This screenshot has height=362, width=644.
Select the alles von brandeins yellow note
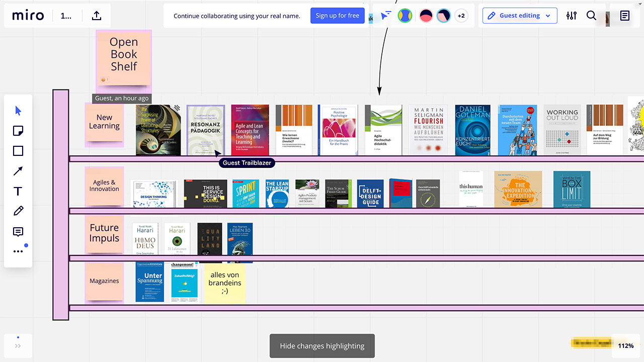coord(225,283)
